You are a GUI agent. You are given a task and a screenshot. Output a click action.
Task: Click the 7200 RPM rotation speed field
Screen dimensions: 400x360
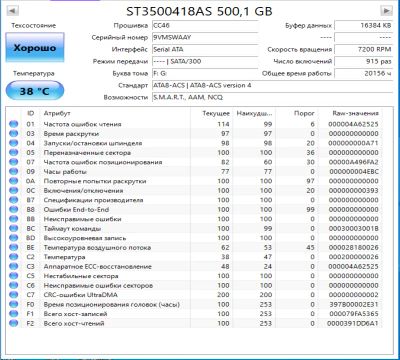(363, 49)
